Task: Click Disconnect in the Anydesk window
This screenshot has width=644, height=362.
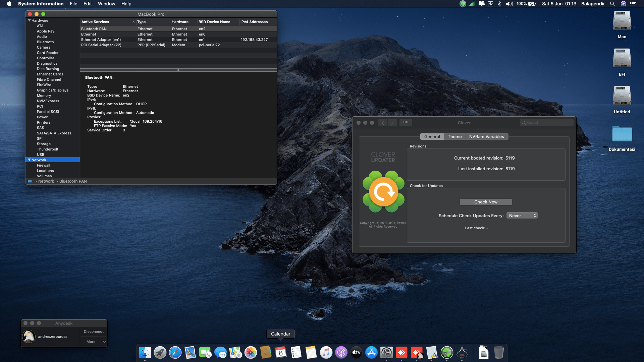Action: click(x=94, y=331)
